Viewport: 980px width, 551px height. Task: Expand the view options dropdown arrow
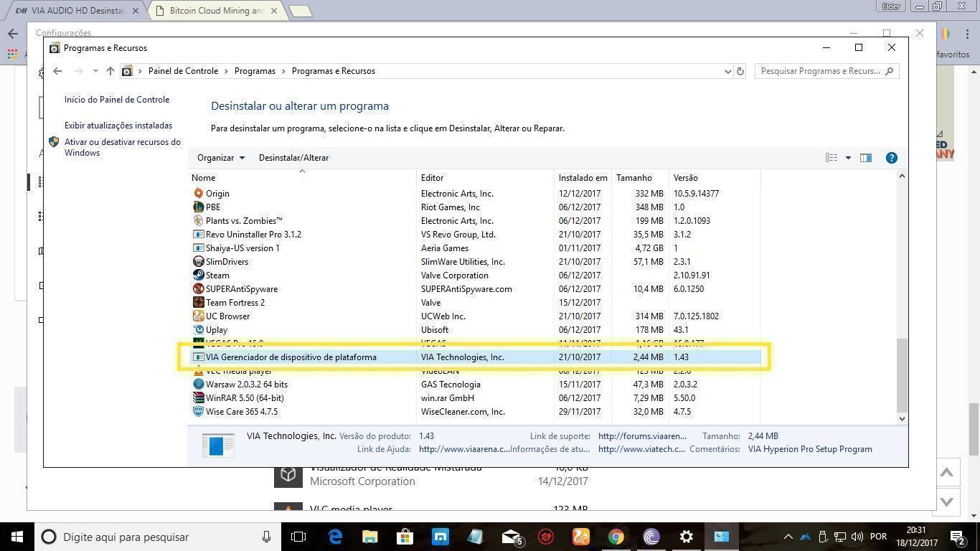tap(848, 158)
